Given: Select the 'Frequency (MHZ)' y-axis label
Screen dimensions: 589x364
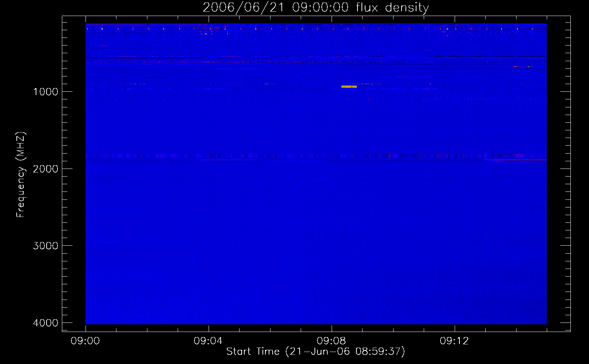Looking at the screenshot, I should click(x=21, y=175).
